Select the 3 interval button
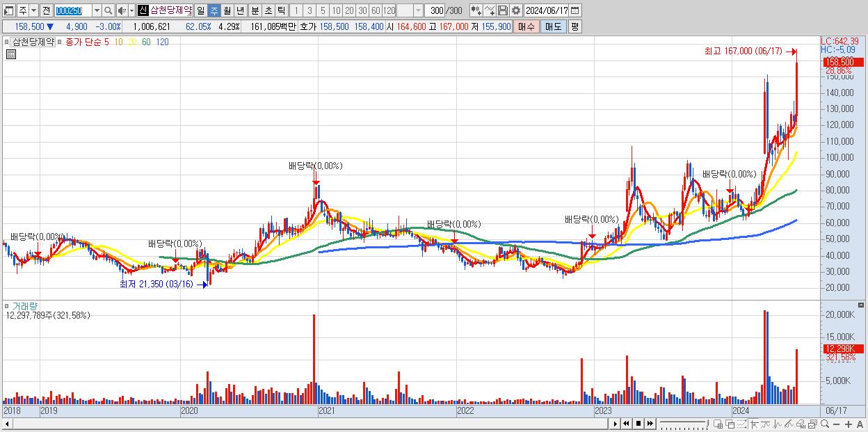 (x=309, y=11)
